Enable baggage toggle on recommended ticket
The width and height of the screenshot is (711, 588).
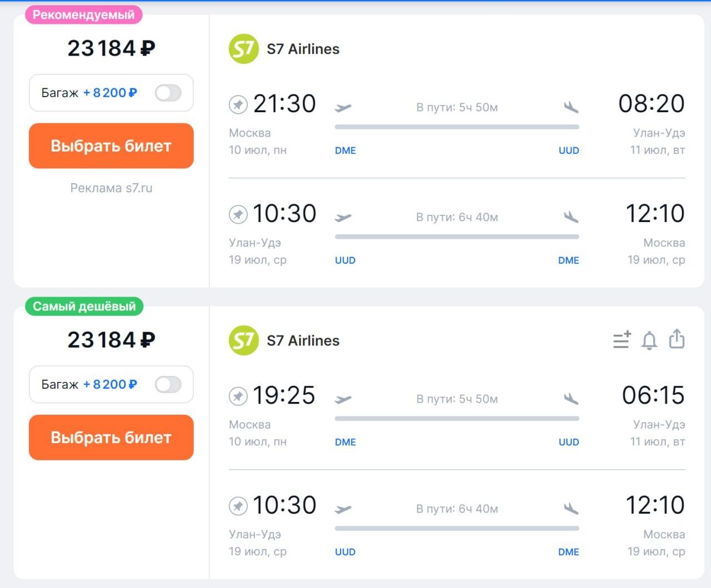click(x=168, y=93)
